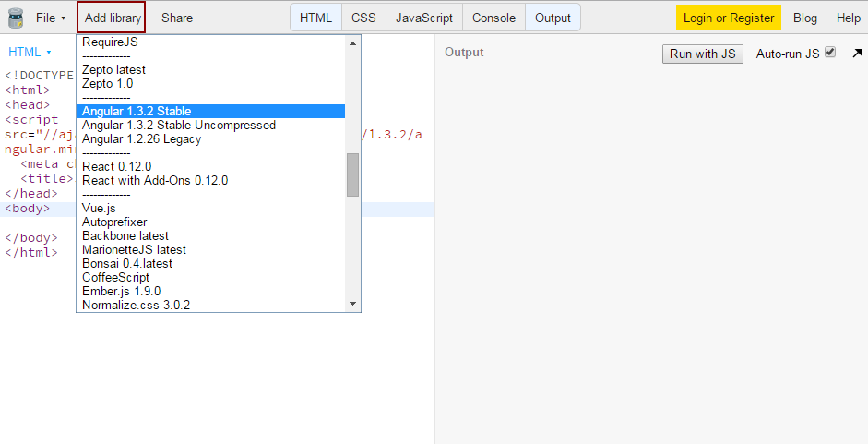Choose Angular 1.3.2 Stable highlighted option
868x444 pixels.
[x=210, y=112]
